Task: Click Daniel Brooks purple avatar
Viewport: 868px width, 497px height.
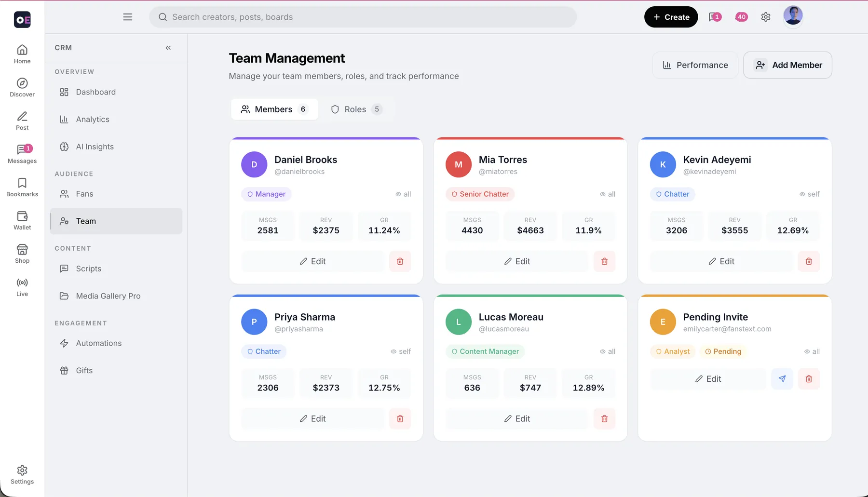Action: [254, 164]
